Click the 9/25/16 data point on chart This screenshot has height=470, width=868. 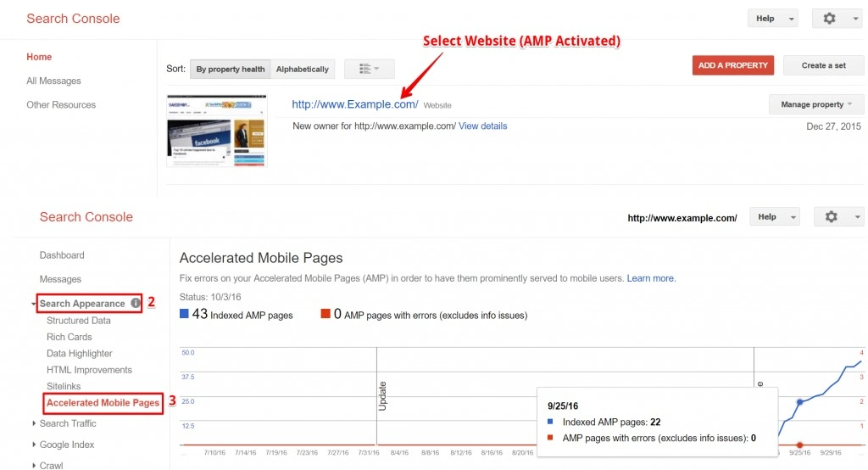pos(799,402)
